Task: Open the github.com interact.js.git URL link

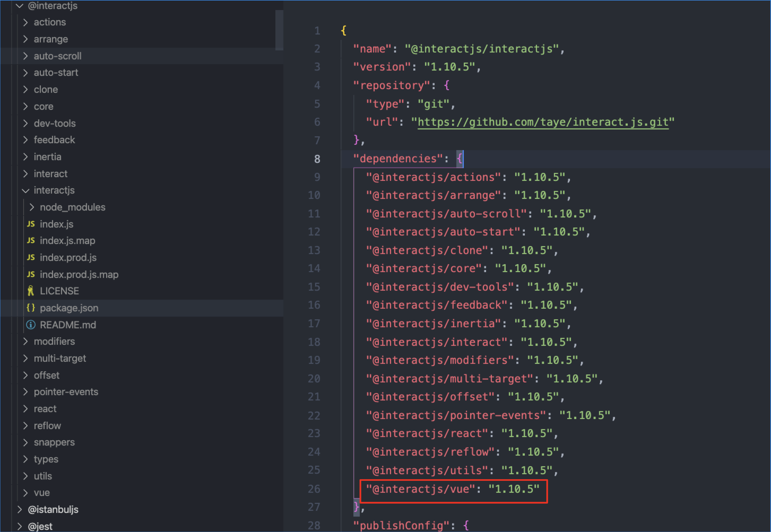Action: click(x=543, y=122)
